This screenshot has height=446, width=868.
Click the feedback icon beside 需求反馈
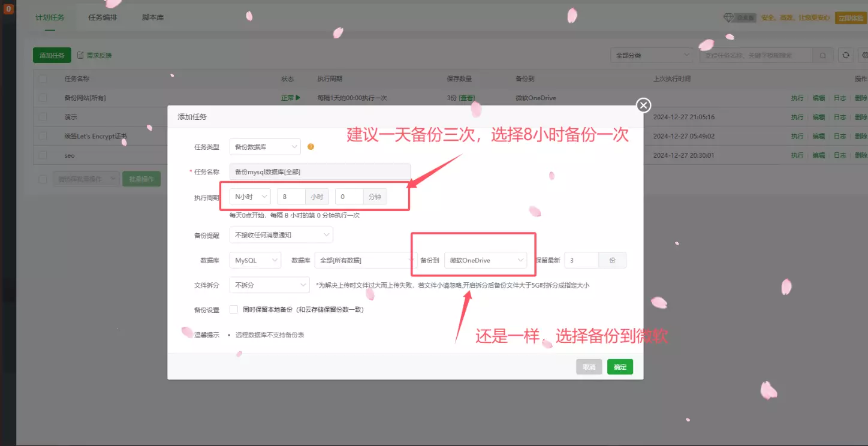pos(80,55)
